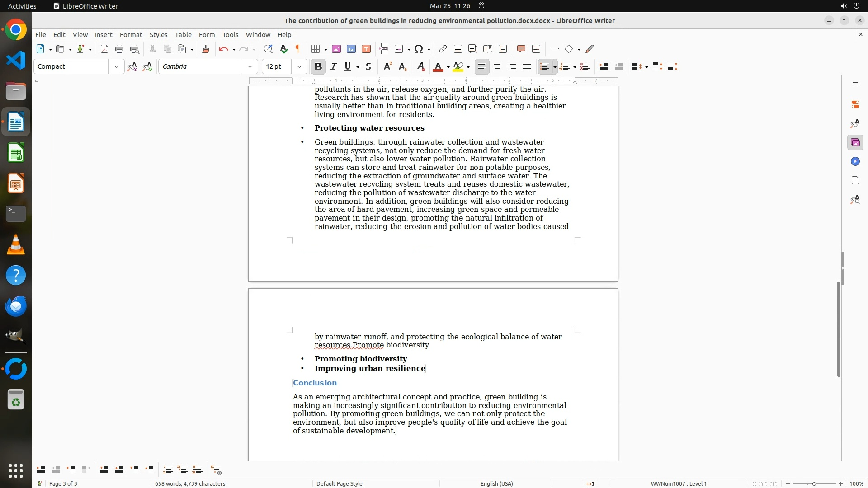
Task: Expand the paragraph style Compact dropdown
Action: point(117,67)
